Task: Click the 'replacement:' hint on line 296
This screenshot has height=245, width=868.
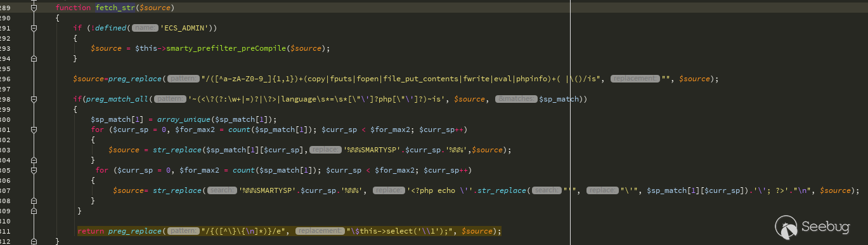Action: pos(635,79)
